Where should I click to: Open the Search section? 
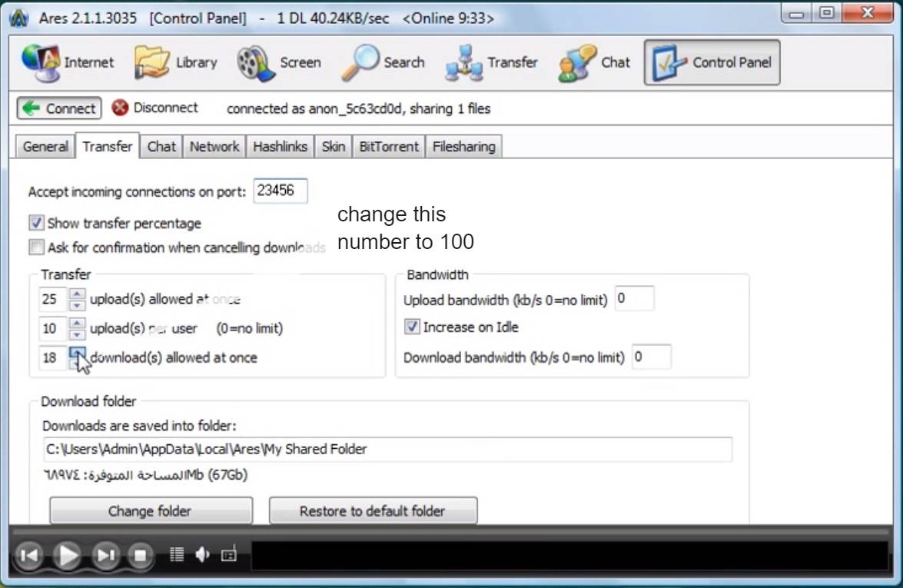click(x=383, y=62)
